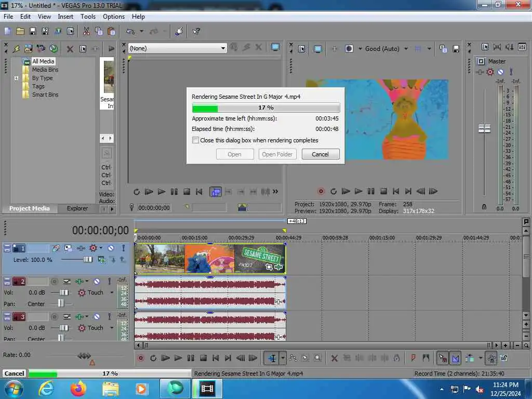The image size is (532, 399).
Task: Toggle Mute on video track 1
Action: click(x=111, y=248)
